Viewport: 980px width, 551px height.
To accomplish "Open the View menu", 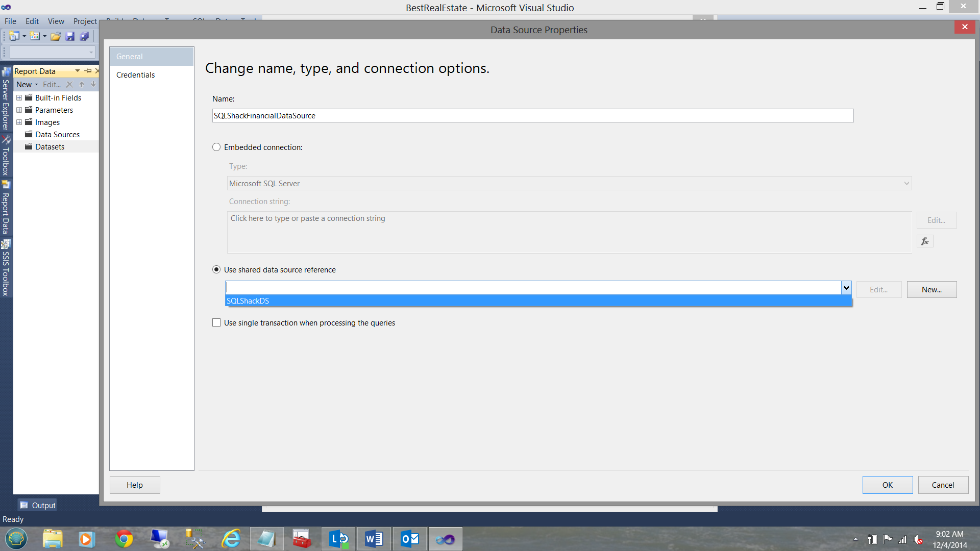I will point(56,21).
